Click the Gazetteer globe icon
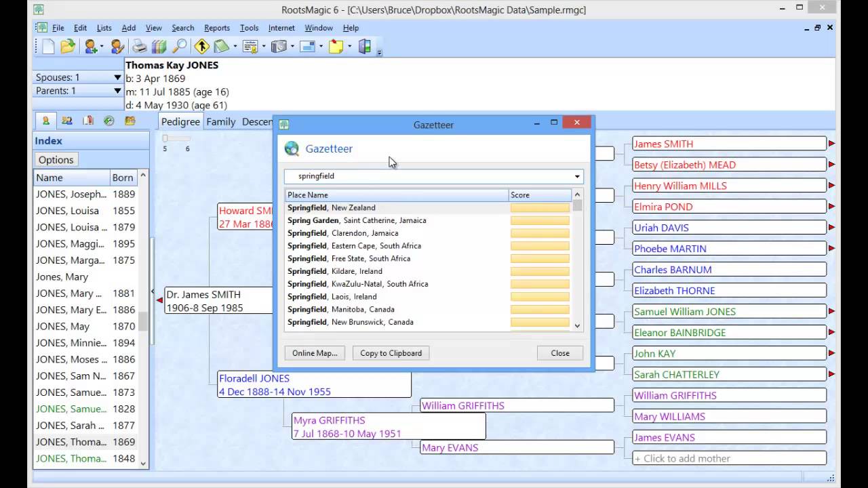 (292, 148)
